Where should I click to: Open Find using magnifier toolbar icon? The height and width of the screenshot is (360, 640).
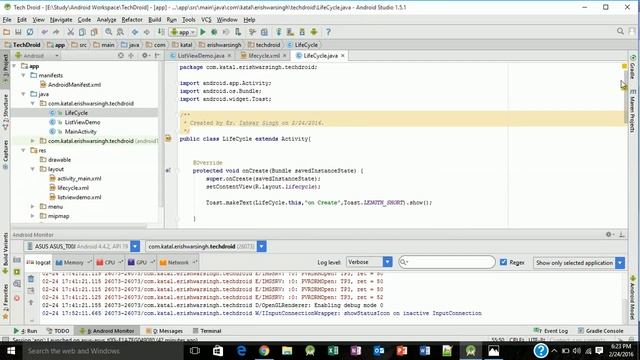109,32
